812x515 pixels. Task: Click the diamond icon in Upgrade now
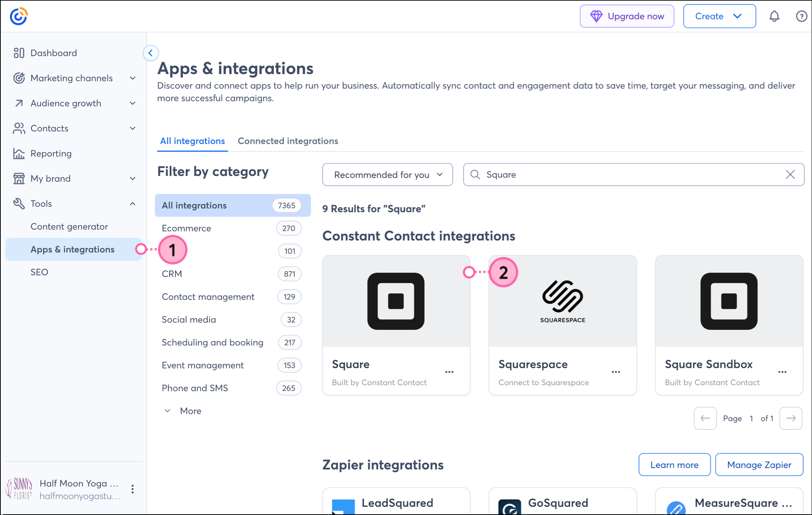click(x=596, y=16)
